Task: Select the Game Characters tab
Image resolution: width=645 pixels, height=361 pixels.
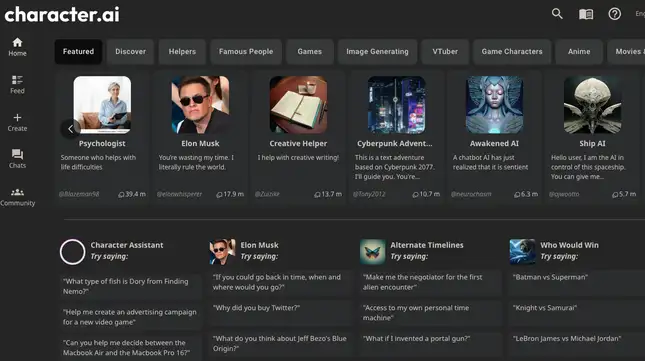Action: click(512, 51)
